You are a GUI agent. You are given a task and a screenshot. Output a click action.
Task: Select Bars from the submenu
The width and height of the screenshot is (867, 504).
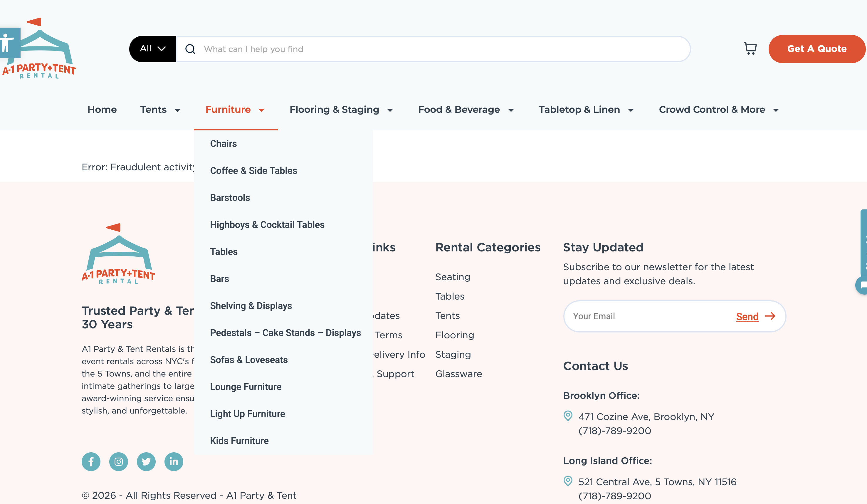click(x=219, y=279)
